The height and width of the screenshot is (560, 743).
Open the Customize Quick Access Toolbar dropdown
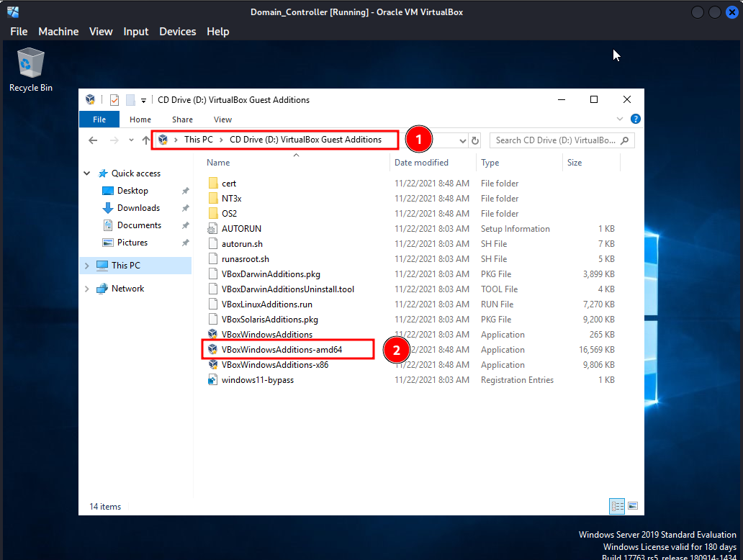pyautogui.click(x=143, y=101)
